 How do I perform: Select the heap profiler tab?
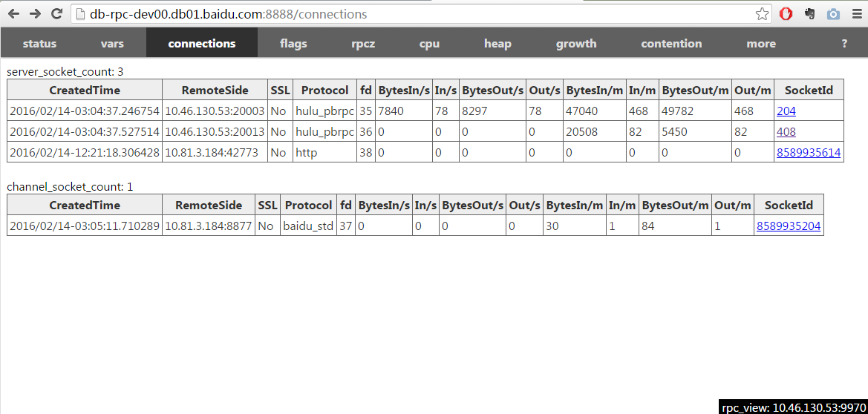[497, 44]
